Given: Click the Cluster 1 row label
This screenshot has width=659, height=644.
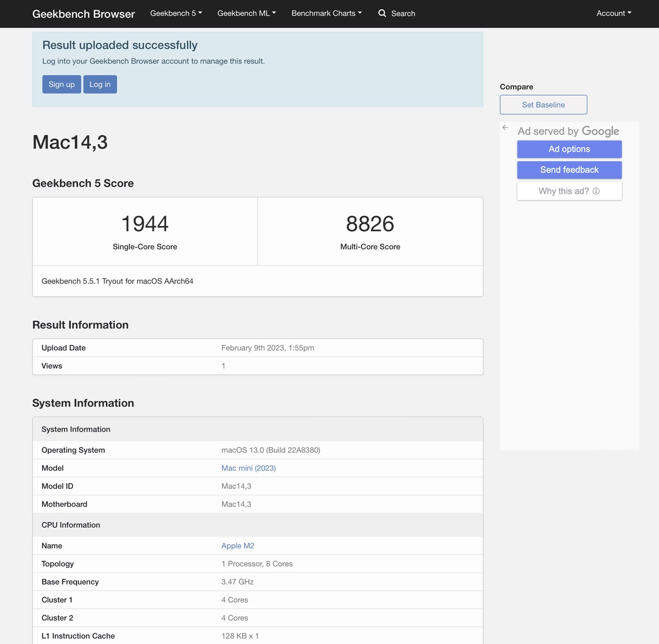Looking at the screenshot, I should 57,600.
